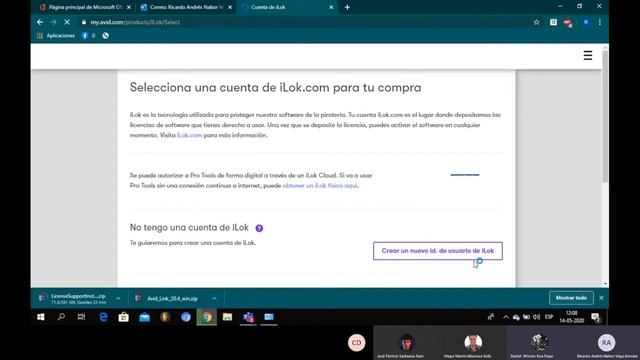Open a new browser tab
Screen dimensions: 640x360
(347, 7)
